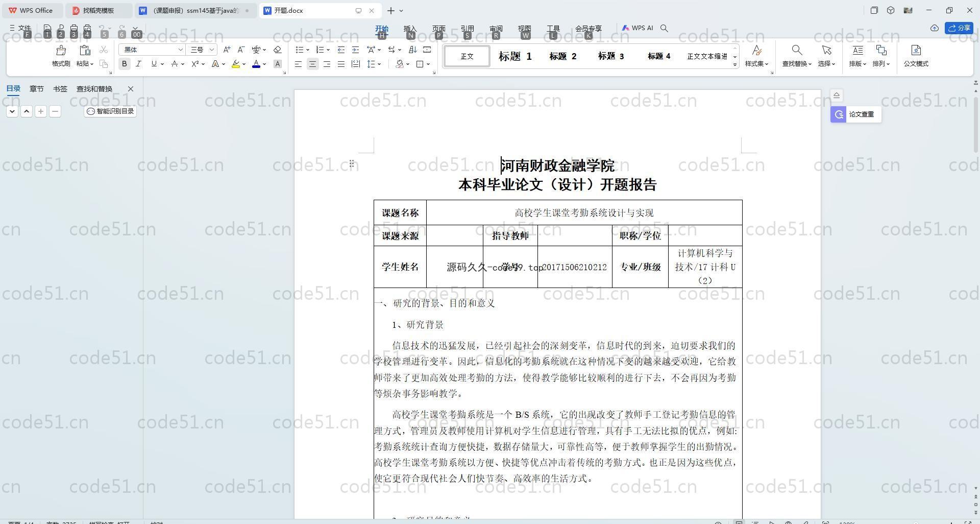This screenshot has width=980, height=524.
Task: Toggle right alignment
Action: coord(327,64)
